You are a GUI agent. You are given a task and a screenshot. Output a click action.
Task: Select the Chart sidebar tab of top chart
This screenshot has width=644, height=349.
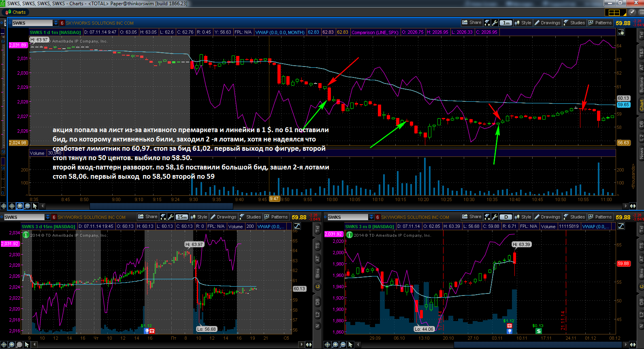coord(641,105)
